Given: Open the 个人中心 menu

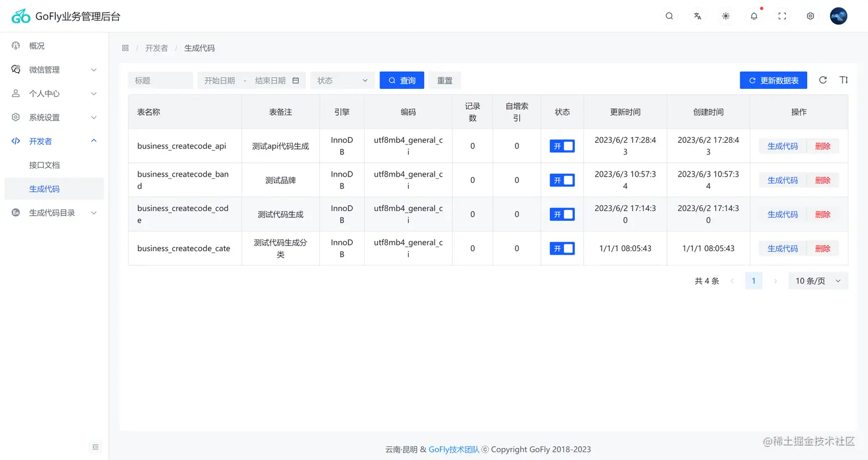Looking at the screenshot, I should point(55,93).
